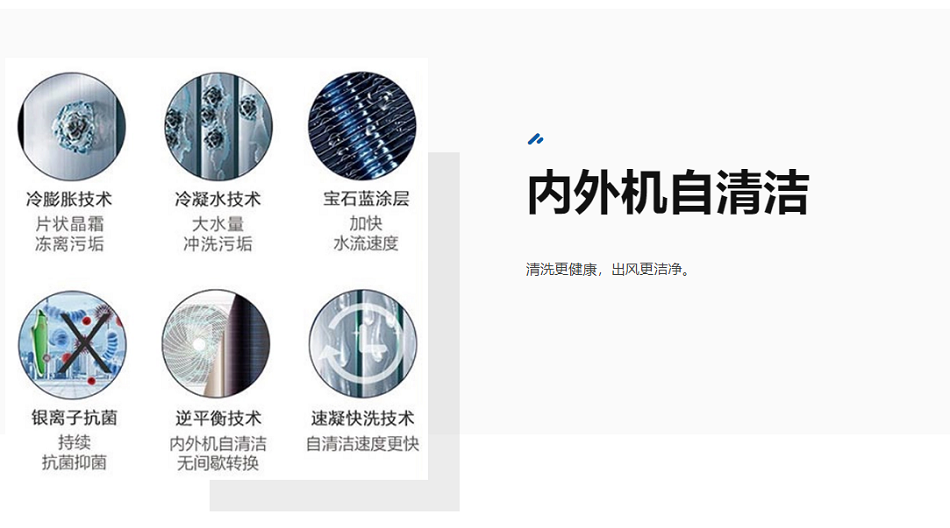This screenshot has height=528, width=950.
Task: Click the 片状晶霜 冻离污垢 description
Action: 69,233
